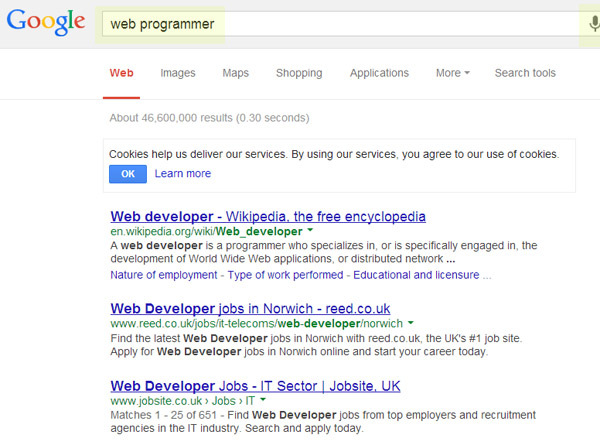The image size is (600, 445).
Task: Accept cookies with the OK button
Action: [128, 174]
